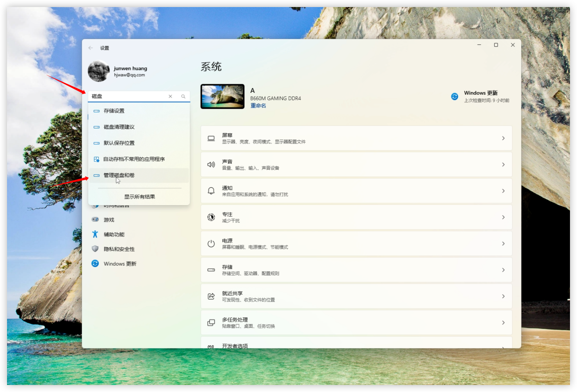
Task: Open 存储设置 from search suggestions
Action: [x=114, y=111]
